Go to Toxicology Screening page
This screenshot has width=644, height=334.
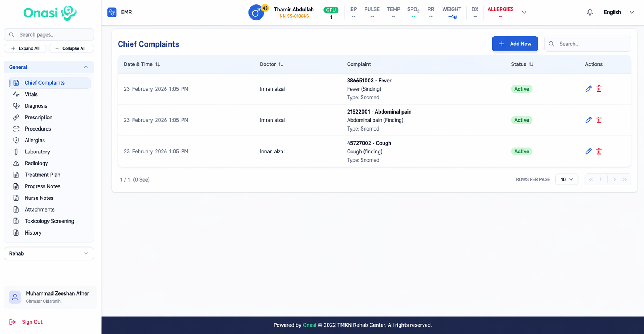[49, 221]
